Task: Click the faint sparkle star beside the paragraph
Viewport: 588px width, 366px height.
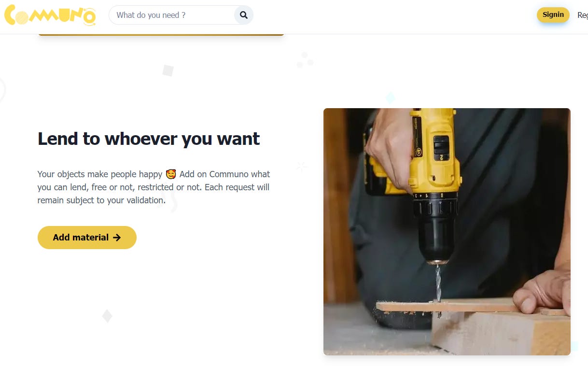Action: 302,167
